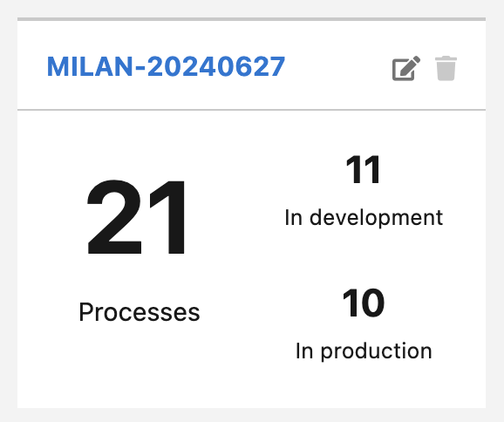Click the word development under 11
This screenshot has width=504, height=422.
click(376, 218)
